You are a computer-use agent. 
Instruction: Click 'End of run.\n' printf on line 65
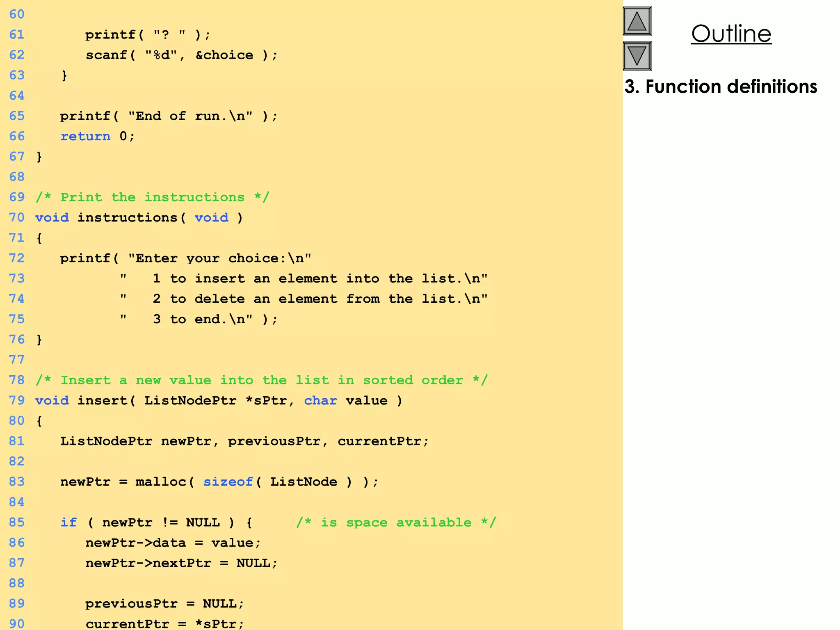169,116
